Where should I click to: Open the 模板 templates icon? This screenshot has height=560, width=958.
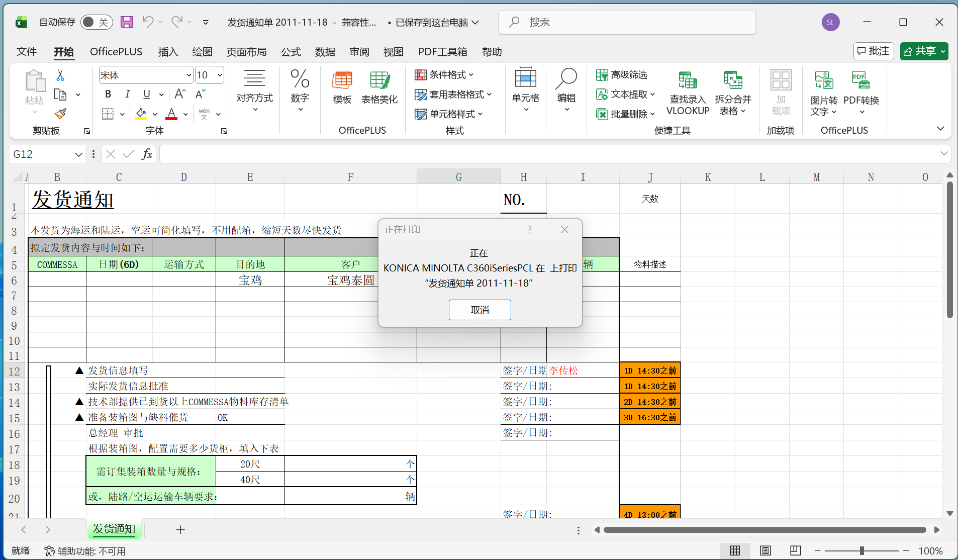342,87
